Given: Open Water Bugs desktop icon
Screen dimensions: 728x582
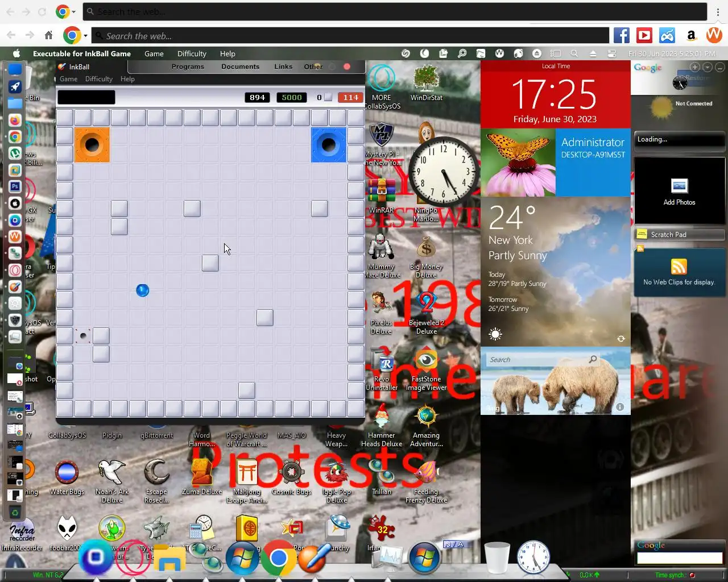Looking at the screenshot, I should 67,477.
